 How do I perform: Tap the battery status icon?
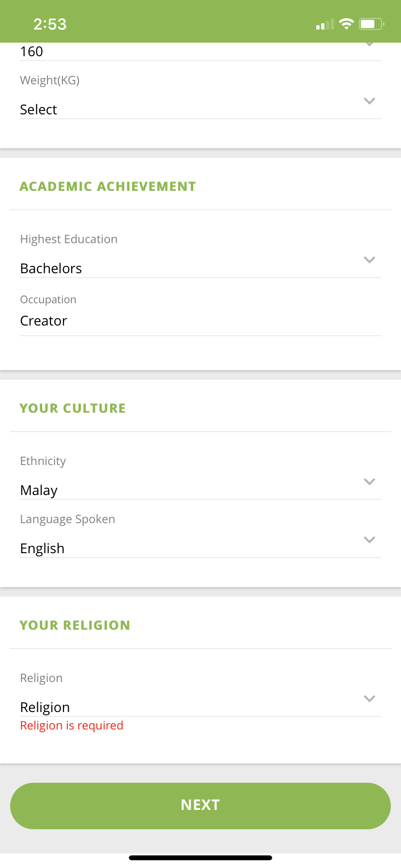371,24
